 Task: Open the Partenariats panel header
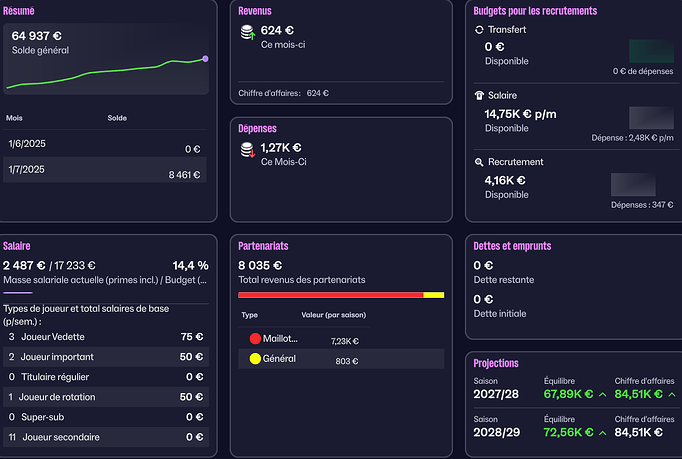pos(266,245)
